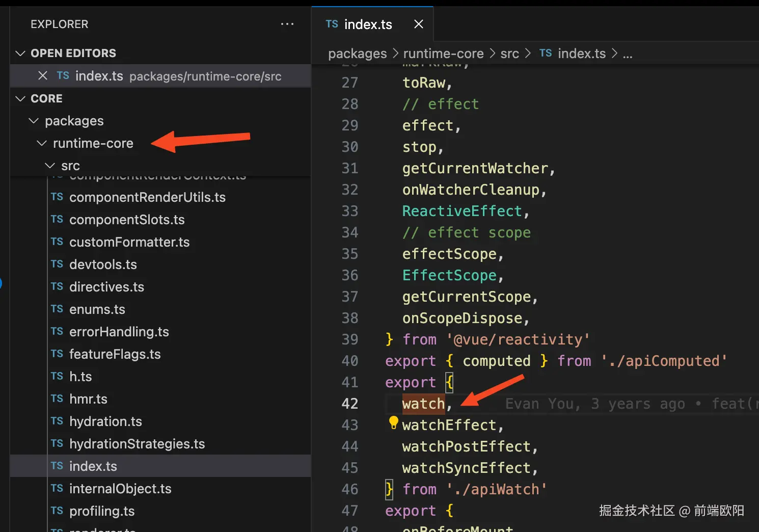
Task: Click TS icon beside h.ts
Action: coord(57,376)
